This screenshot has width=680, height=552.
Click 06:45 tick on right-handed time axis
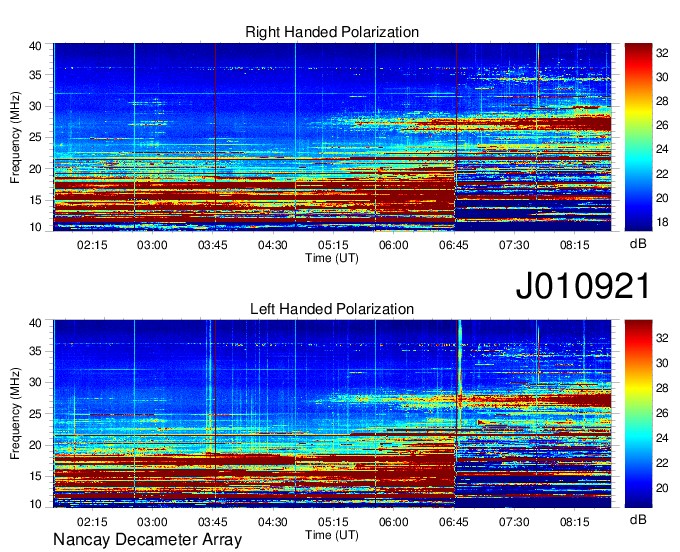coord(454,245)
